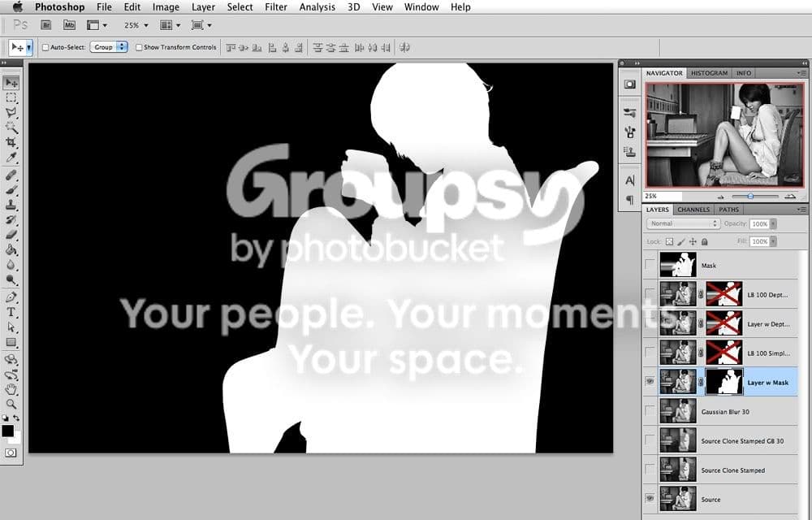
Task: Open the View Extras dropdown
Action: pyautogui.click(x=97, y=25)
